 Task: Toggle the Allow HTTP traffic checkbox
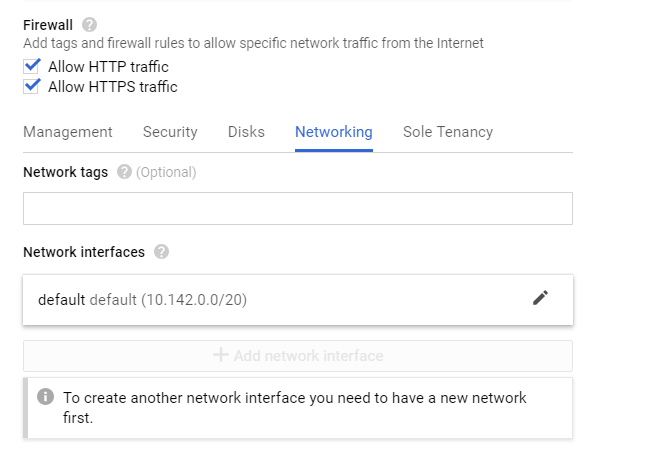pyautogui.click(x=33, y=67)
